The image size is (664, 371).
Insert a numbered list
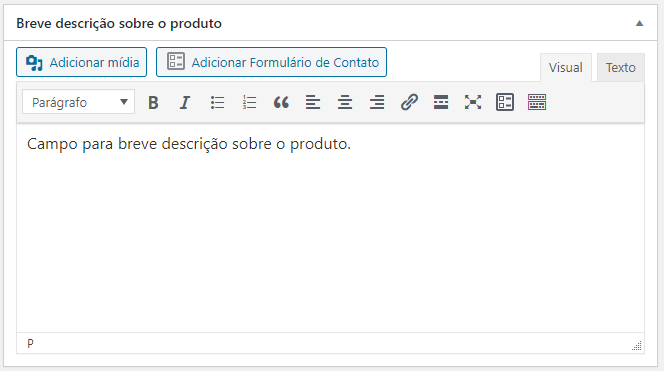(x=249, y=102)
